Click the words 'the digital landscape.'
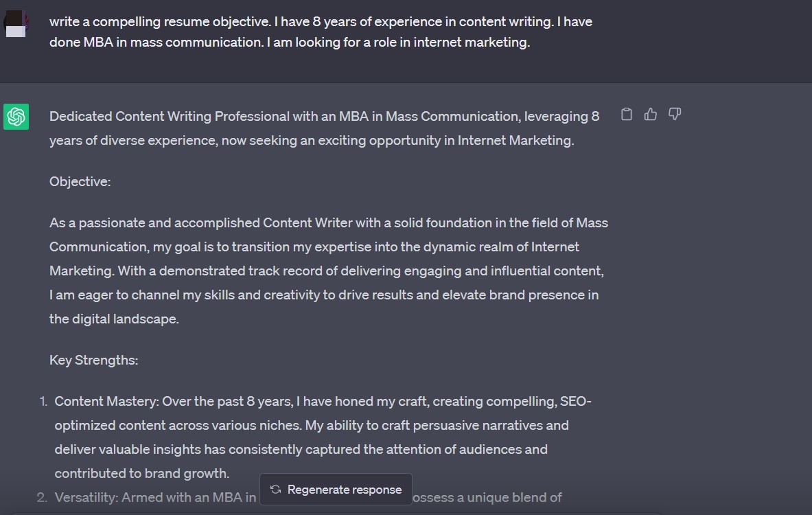Image resolution: width=812 pixels, height=515 pixels. pyautogui.click(x=114, y=319)
